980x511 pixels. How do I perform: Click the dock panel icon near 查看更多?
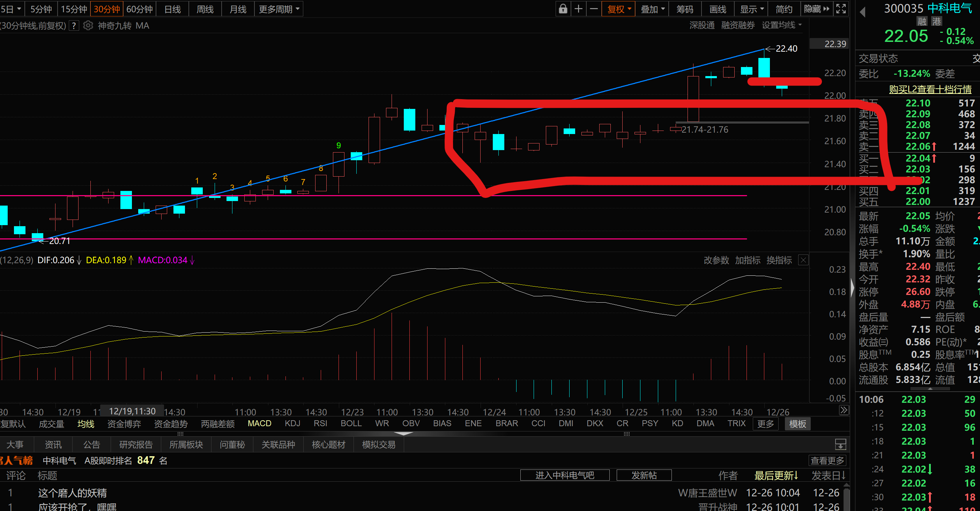point(840,444)
